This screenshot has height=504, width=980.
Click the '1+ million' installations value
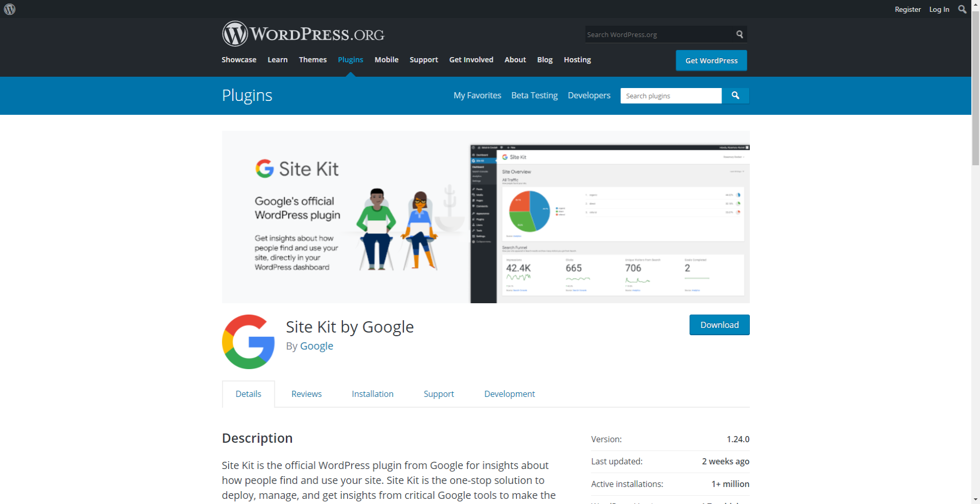pyautogui.click(x=730, y=484)
